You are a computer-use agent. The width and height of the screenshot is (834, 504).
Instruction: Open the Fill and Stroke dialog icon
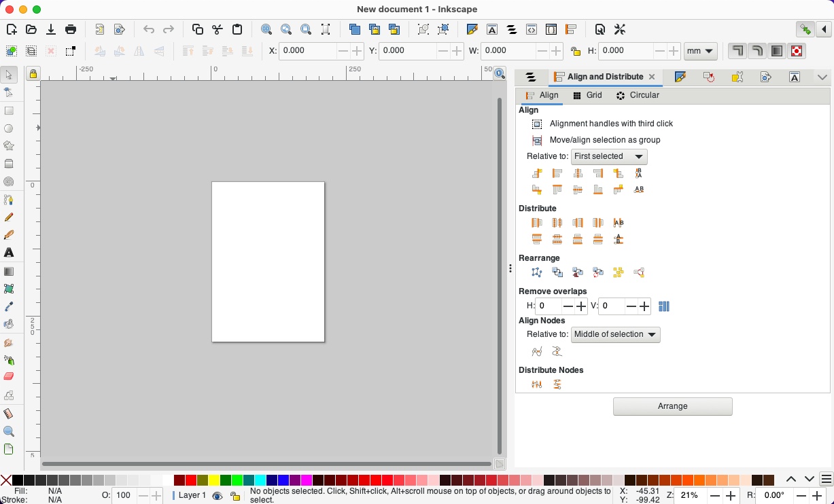[x=471, y=29]
